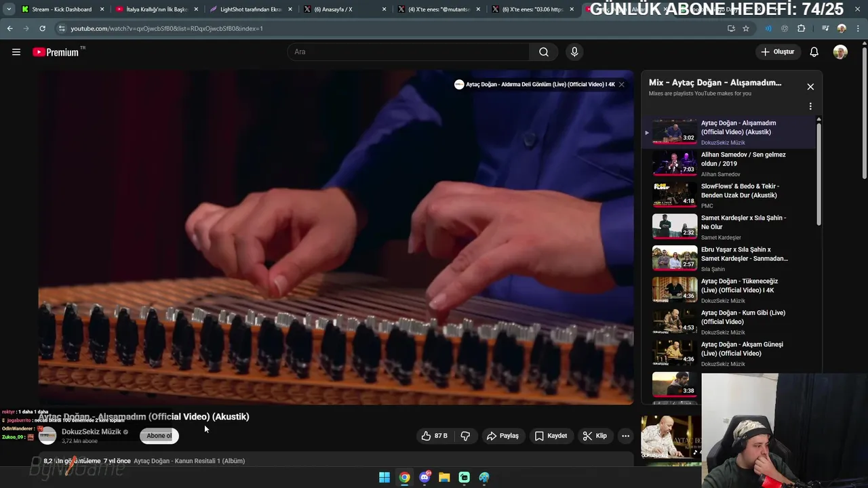Reload the page
Viewport: 868px width, 488px height.
pyautogui.click(x=42, y=28)
